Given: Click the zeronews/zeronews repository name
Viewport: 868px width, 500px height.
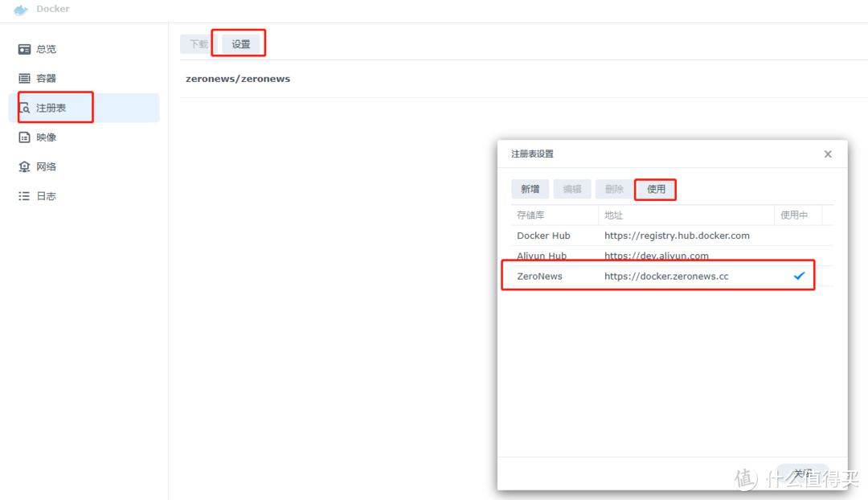Looking at the screenshot, I should tap(238, 79).
